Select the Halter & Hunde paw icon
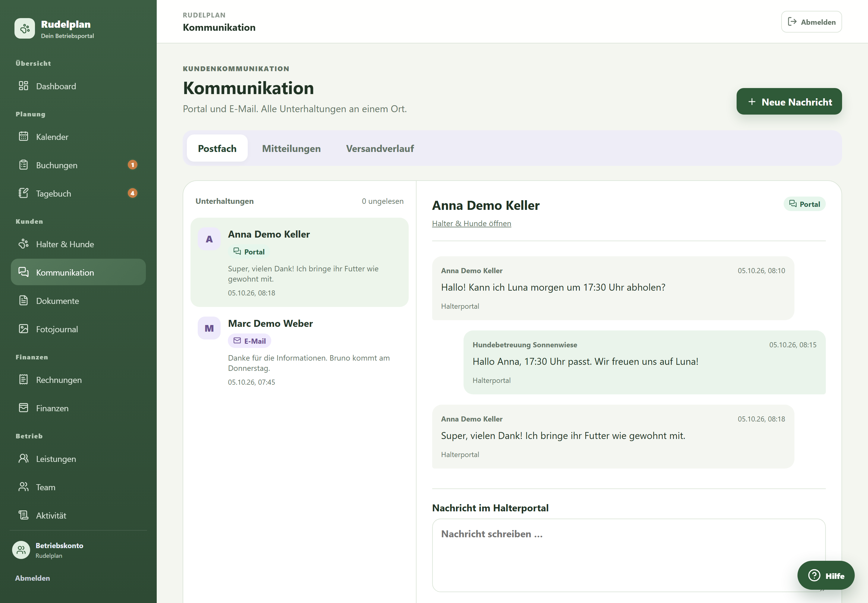868x603 pixels. (x=24, y=244)
